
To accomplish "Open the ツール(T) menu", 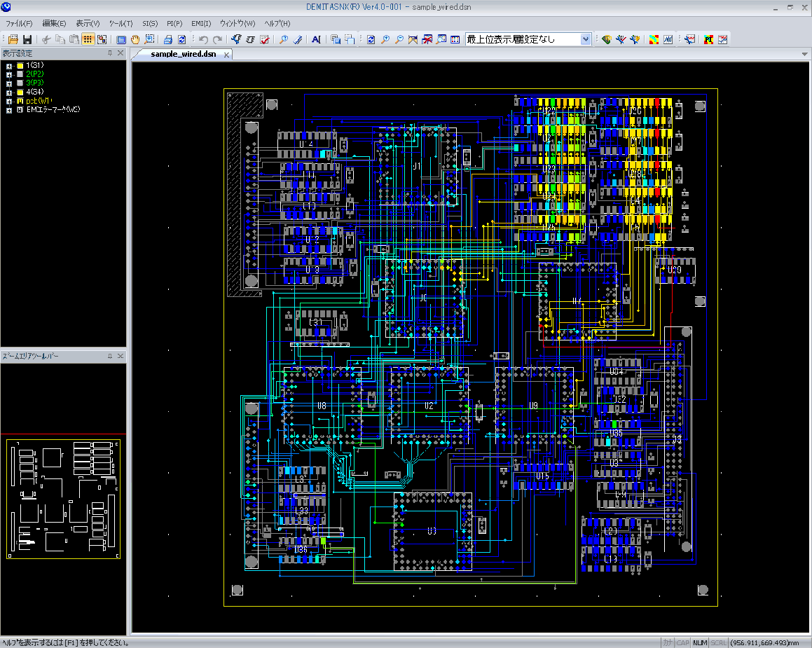I will tap(121, 23).
